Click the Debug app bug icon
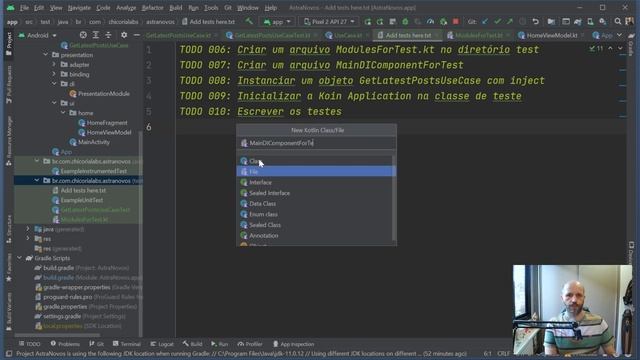The width and height of the screenshot is (640, 360). (x=405, y=22)
